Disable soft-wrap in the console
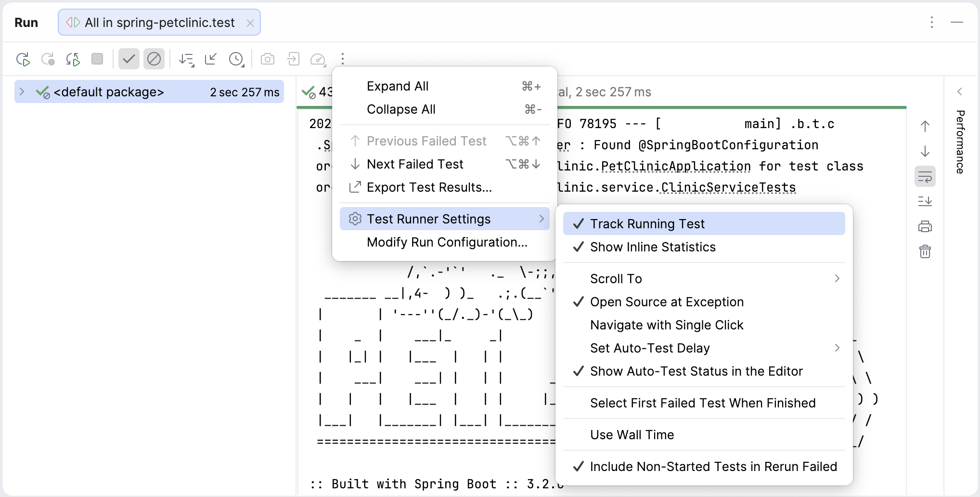 [x=925, y=176]
